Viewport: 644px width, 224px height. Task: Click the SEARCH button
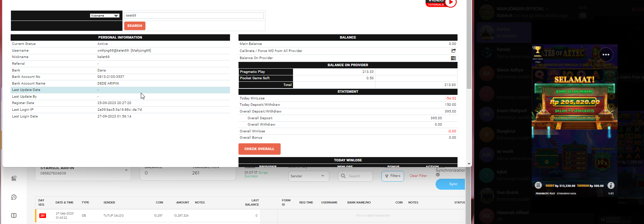[x=134, y=26]
